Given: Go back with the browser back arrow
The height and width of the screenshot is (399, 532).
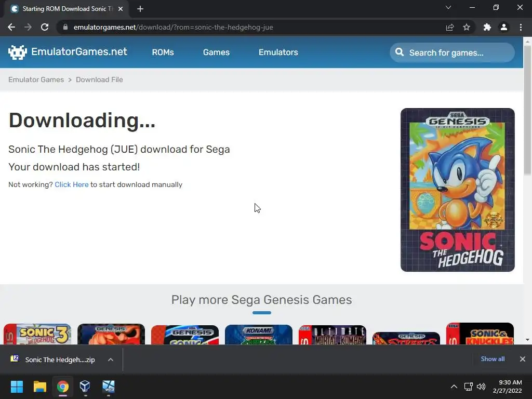Looking at the screenshot, I should tap(11, 27).
